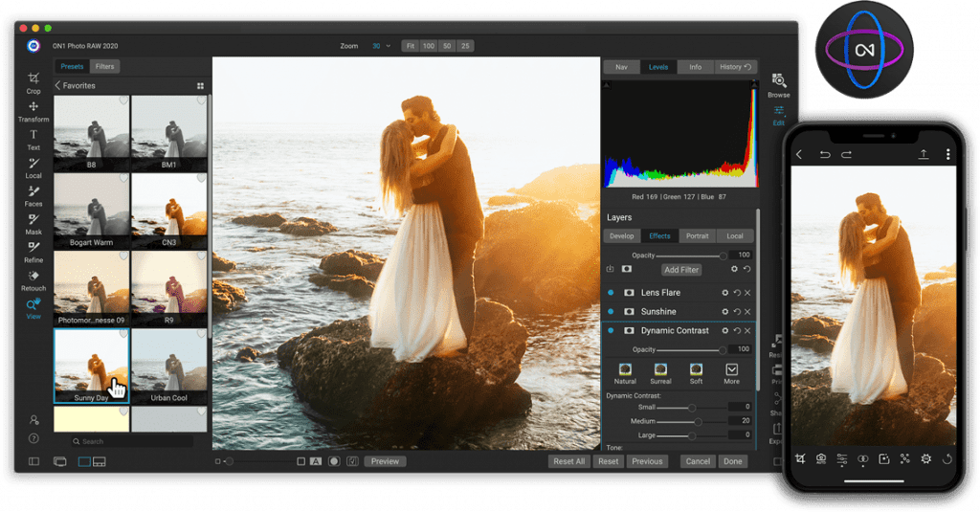Click the Reset All button
This screenshot has height=512, width=980.
[568, 461]
